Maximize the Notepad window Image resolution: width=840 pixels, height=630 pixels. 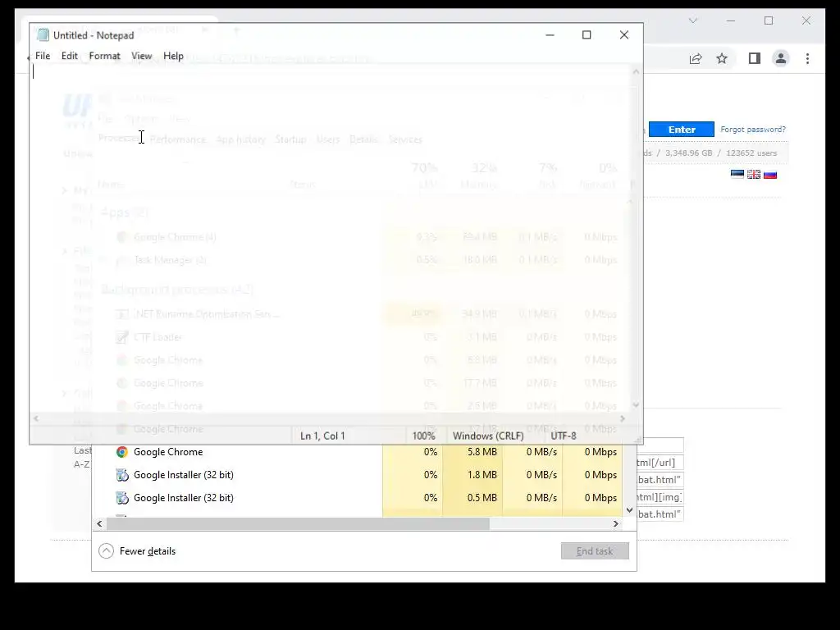click(x=587, y=34)
